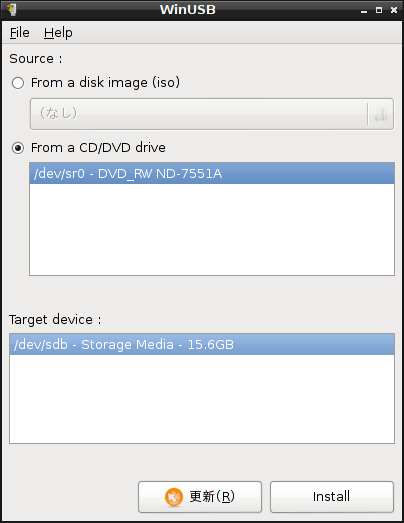Click empty area of CD/DVD drive list
The height and width of the screenshot is (523, 404).
tap(212, 229)
